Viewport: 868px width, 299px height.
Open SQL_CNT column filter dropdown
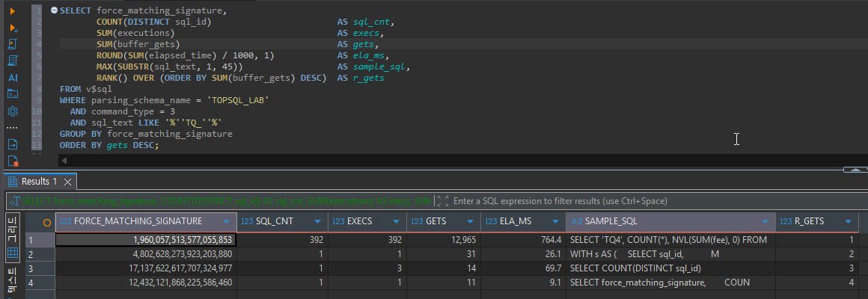(x=318, y=221)
